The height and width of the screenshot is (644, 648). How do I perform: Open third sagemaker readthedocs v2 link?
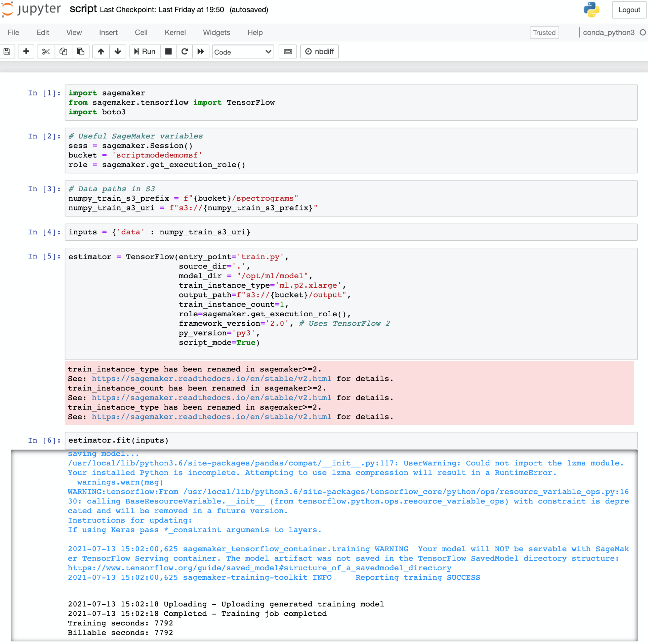pyautogui.click(x=211, y=417)
